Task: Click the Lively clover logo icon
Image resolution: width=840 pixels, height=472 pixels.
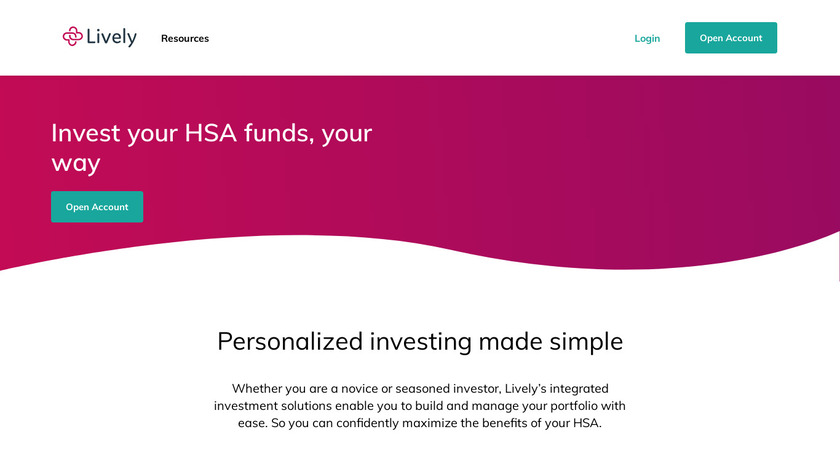Action: coord(73,37)
